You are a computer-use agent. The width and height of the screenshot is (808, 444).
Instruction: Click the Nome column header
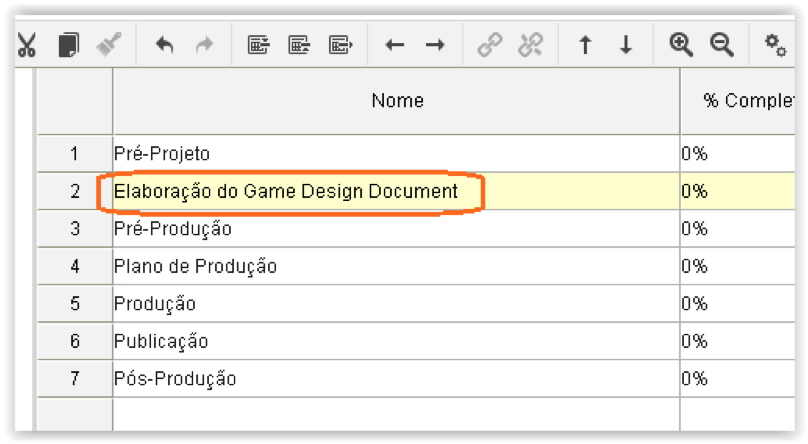[396, 101]
